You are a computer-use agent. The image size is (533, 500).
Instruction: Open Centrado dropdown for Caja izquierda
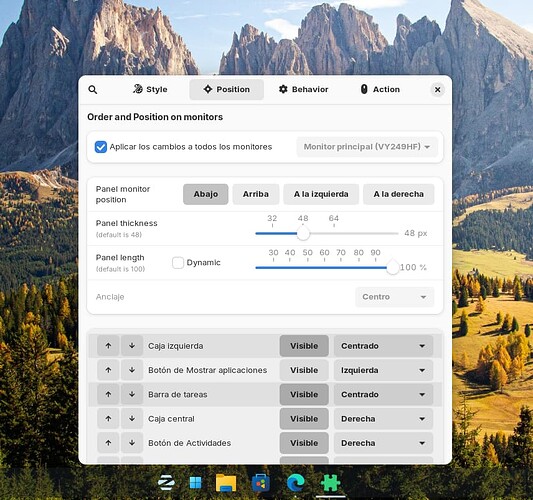point(383,346)
